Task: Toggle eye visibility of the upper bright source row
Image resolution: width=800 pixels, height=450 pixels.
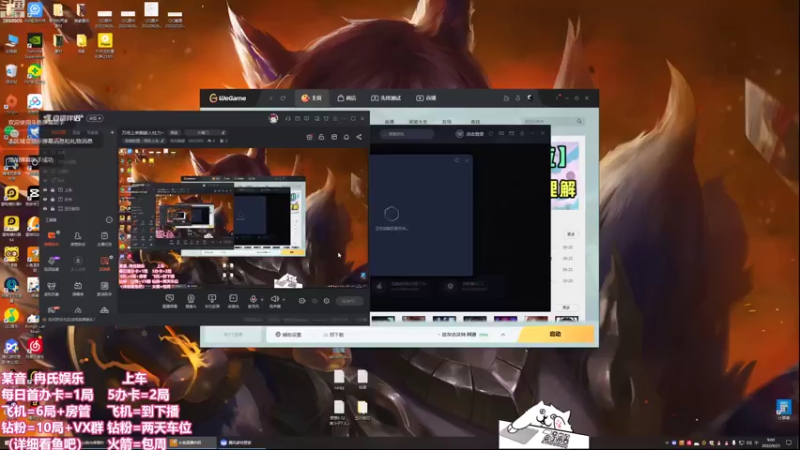Action: [x=45, y=190]
